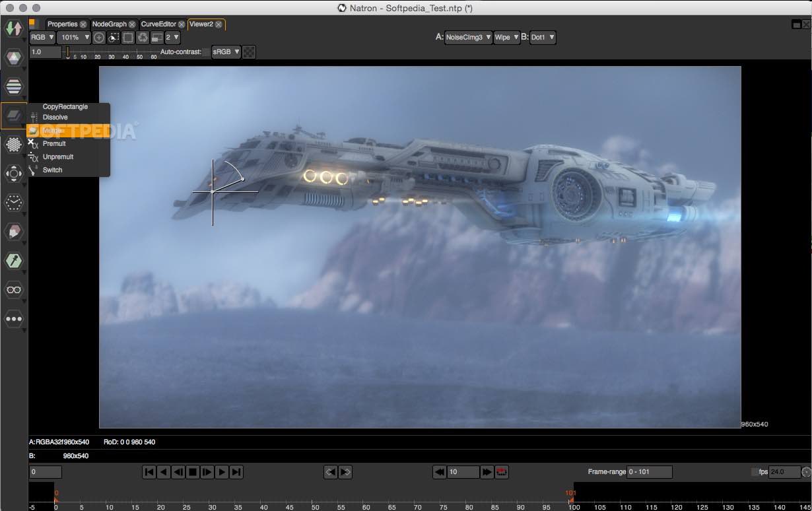The image size is (812, 511).
Task: Open the proxy level 2 dropdown
Action: 172,38
